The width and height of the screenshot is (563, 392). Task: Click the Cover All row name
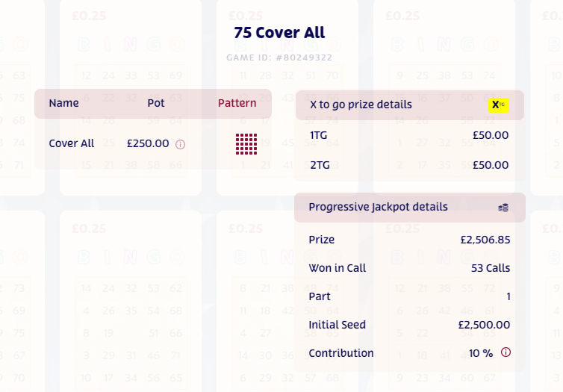[72, 143]
